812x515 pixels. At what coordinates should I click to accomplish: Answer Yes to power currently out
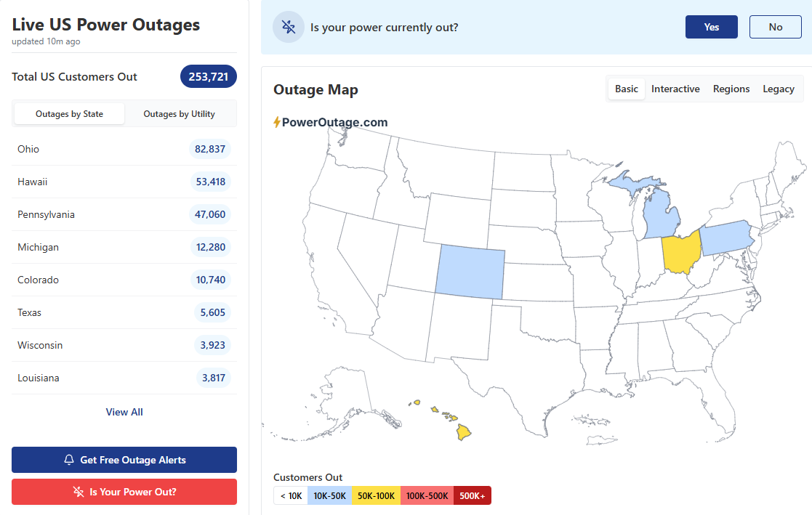click(711, 27)
